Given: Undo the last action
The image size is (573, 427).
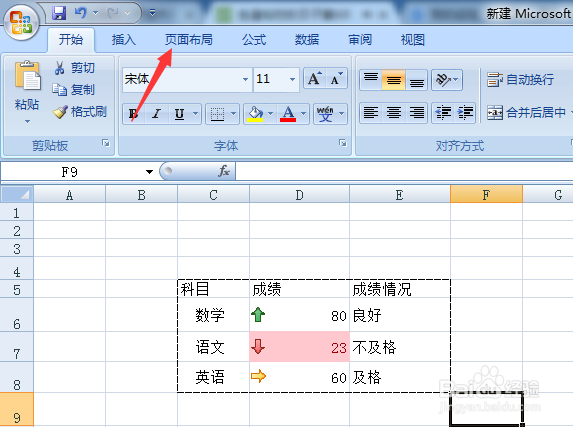Looking at the screenshot, I should click(x=81, y=13).
